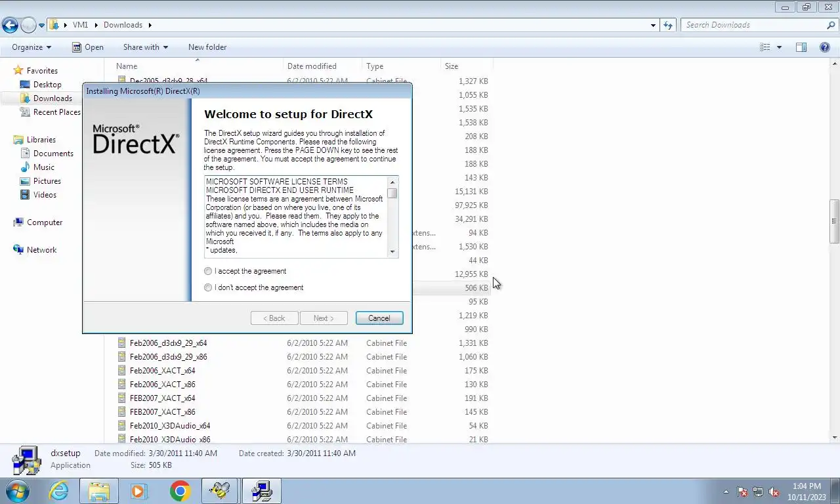The width and height of the screenshot is (840, 504).
Task: Click Downloads breadcrumb in address bar
Action: coord(123,25)
